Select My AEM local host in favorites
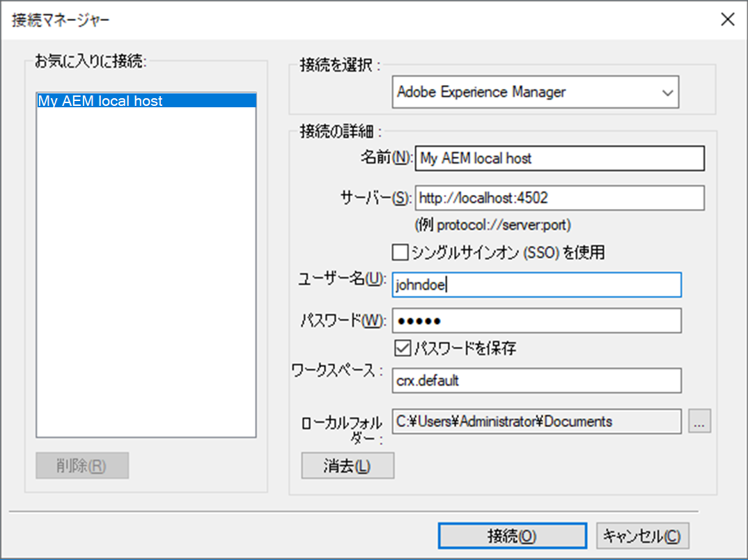The height and width of the screenshot is (560, 748). pos(146,101)
